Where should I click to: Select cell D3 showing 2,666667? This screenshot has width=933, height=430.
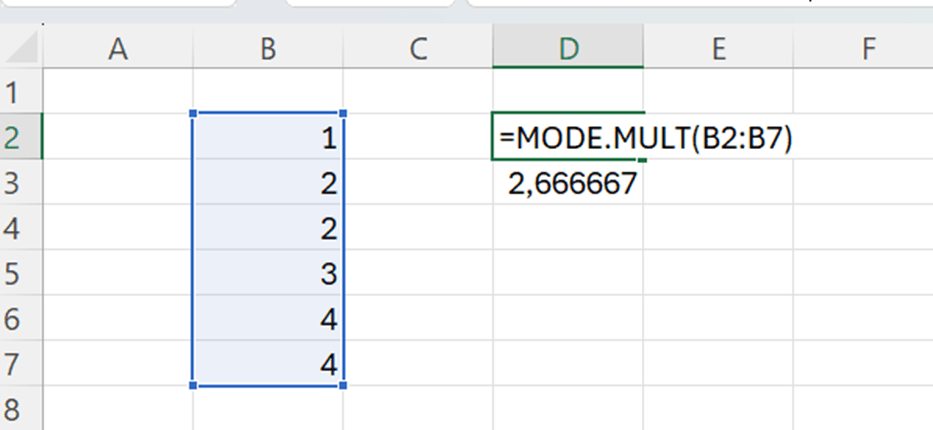568,183
